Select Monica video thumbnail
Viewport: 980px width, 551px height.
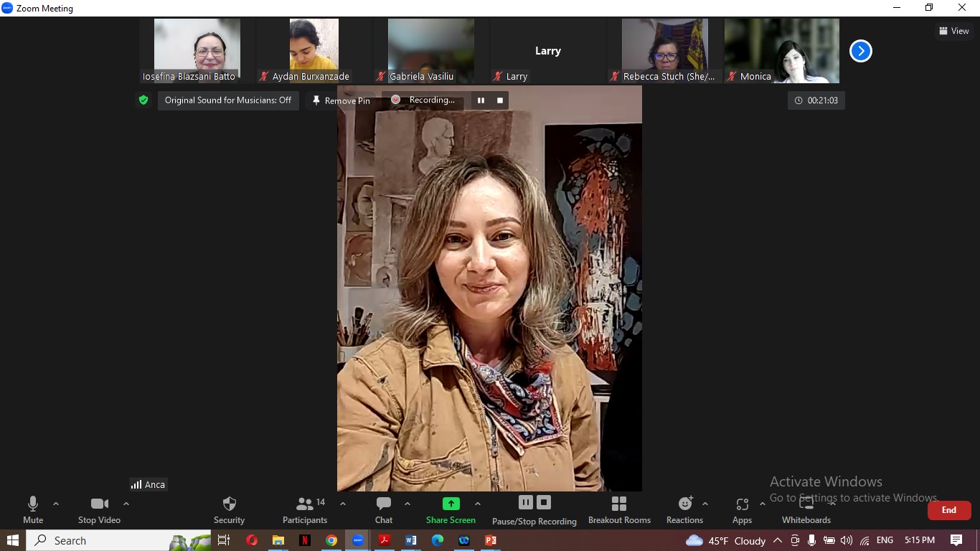782,51
